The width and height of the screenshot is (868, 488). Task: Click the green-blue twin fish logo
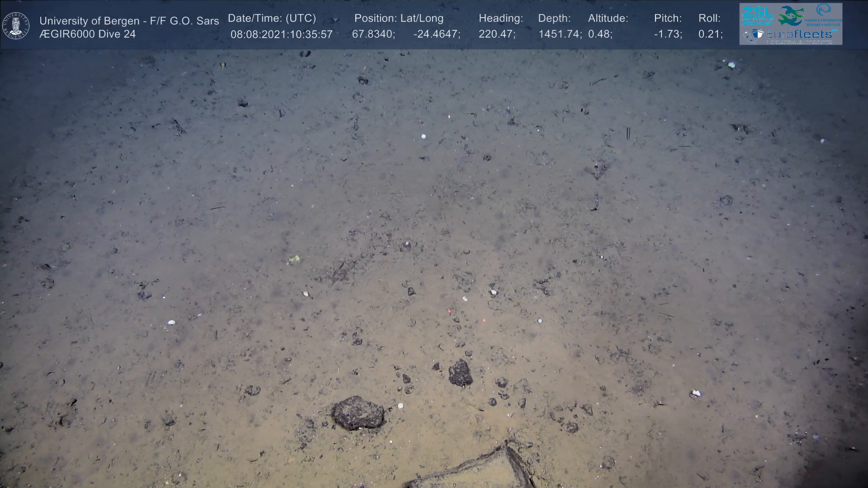pos(791,16)
